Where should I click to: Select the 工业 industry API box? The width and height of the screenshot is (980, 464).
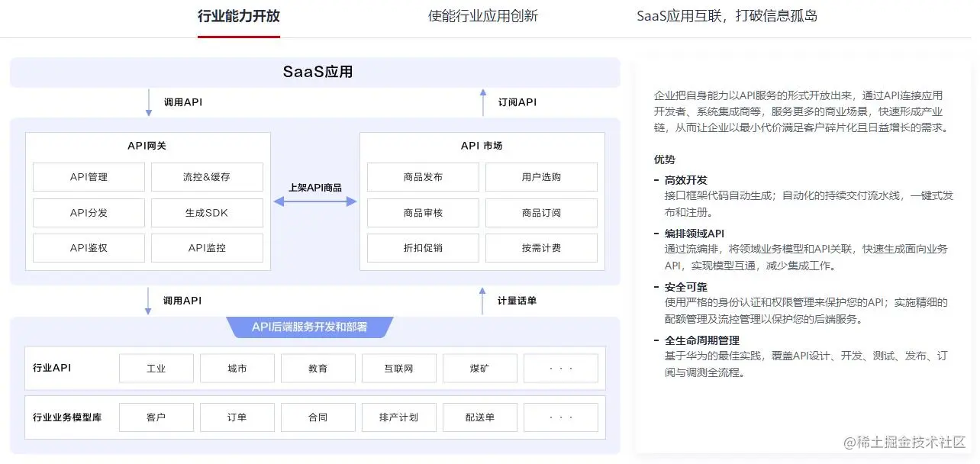156,369
